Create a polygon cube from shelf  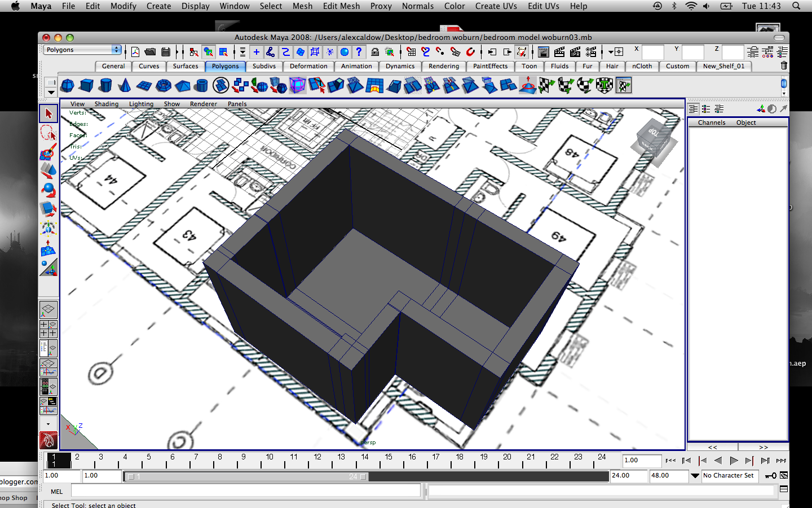[86, 86]
